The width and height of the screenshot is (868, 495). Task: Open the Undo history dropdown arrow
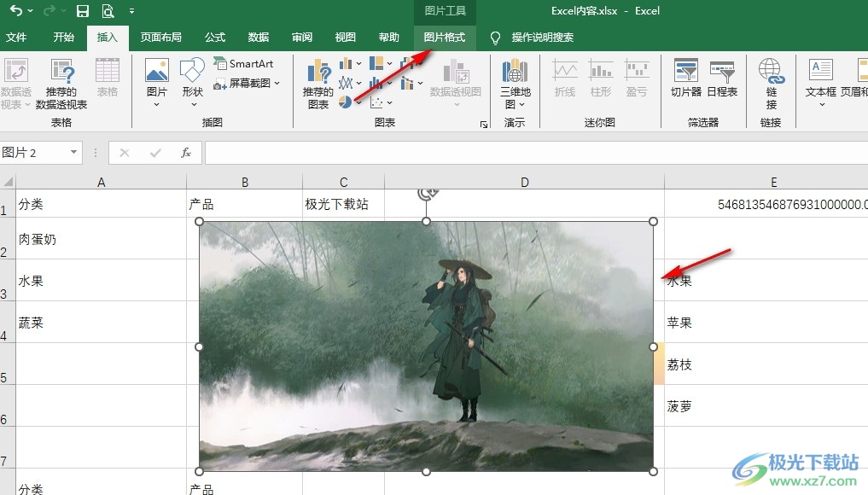[x=31, y=10]
